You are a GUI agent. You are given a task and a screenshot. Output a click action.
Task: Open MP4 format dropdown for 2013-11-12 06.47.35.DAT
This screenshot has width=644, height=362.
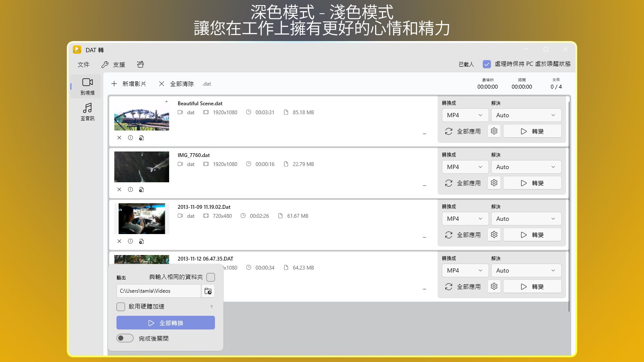[x=465, y=270]
